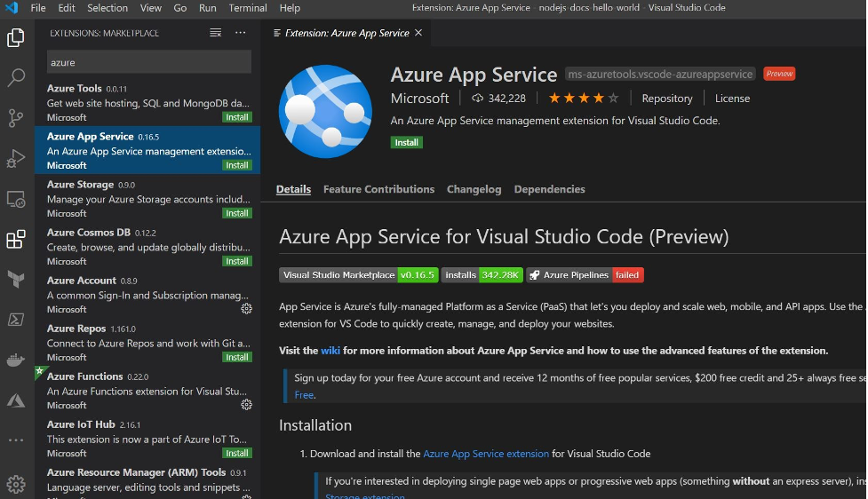Install Azure Tools from the list
The width and height of the screenshot is (868, 499).
[x=237, y=117]
